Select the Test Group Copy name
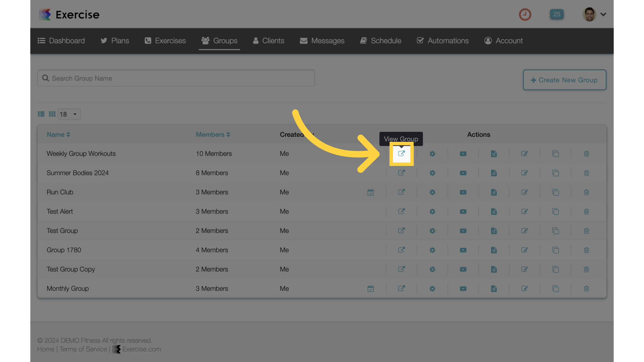 [x=71, y=269]
